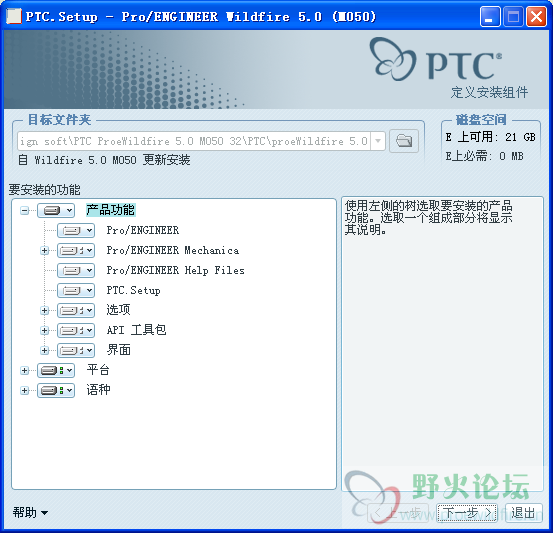Open install-state dropdown for PTC.Setup
This screenshot has height=533, width=553.
pyautogui.click(x=76, y=291)
